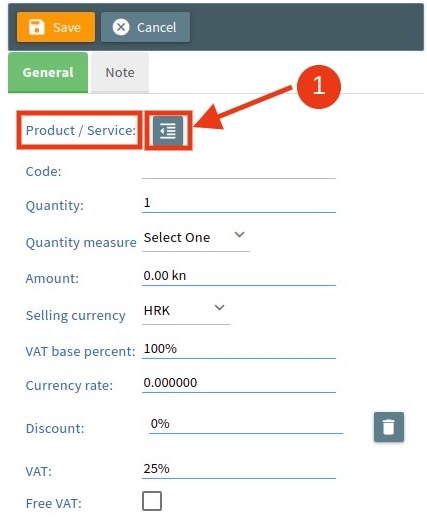This screenshot has width=427, height=521.
Task: Click the VAT base percent field
Action: pos(239,349)
